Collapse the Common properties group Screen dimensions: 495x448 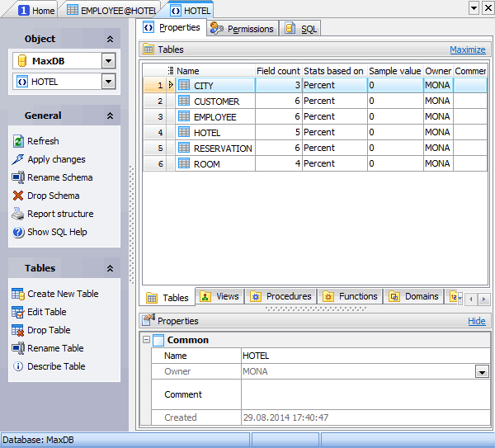click(147, 340)
